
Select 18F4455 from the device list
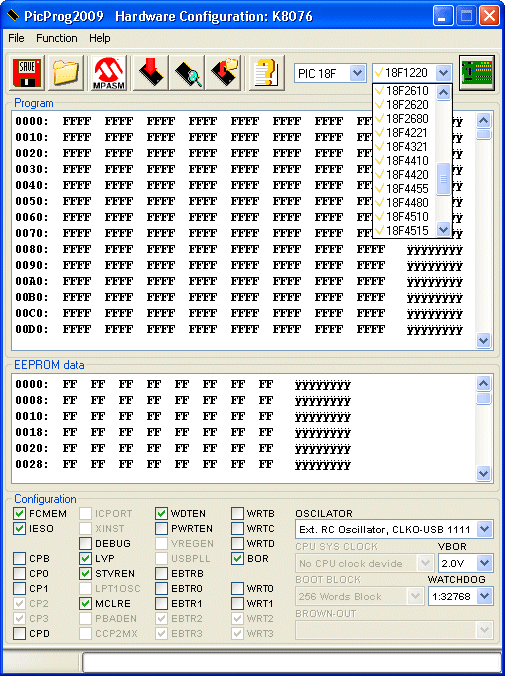coord(404,189)
